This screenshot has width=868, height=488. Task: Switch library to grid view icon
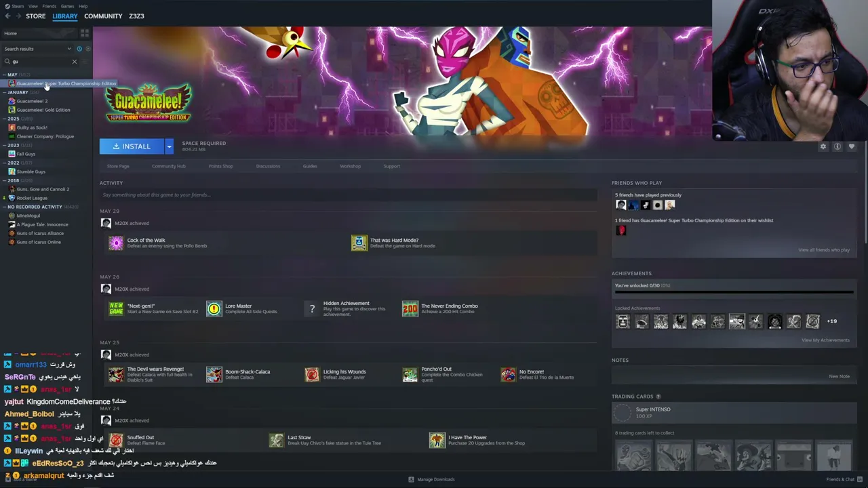[85, 33]
